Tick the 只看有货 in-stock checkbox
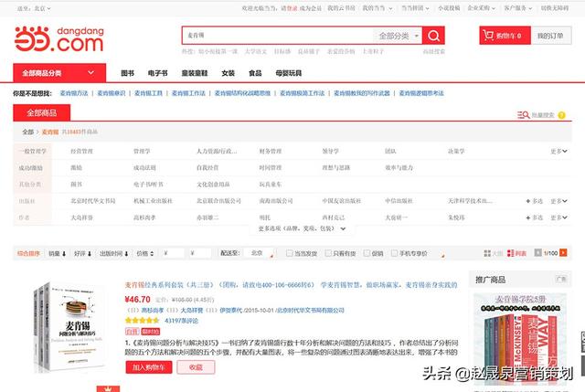 point(328,253)
